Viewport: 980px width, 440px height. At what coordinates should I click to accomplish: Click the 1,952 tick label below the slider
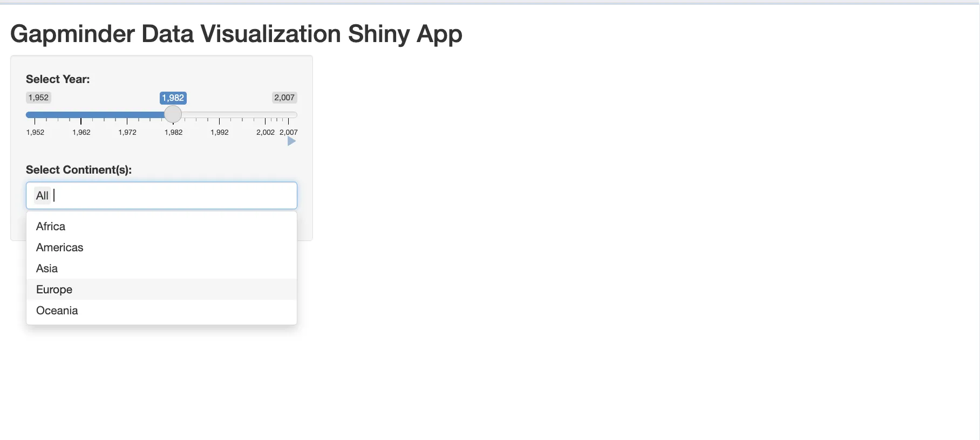coord(36,132)
